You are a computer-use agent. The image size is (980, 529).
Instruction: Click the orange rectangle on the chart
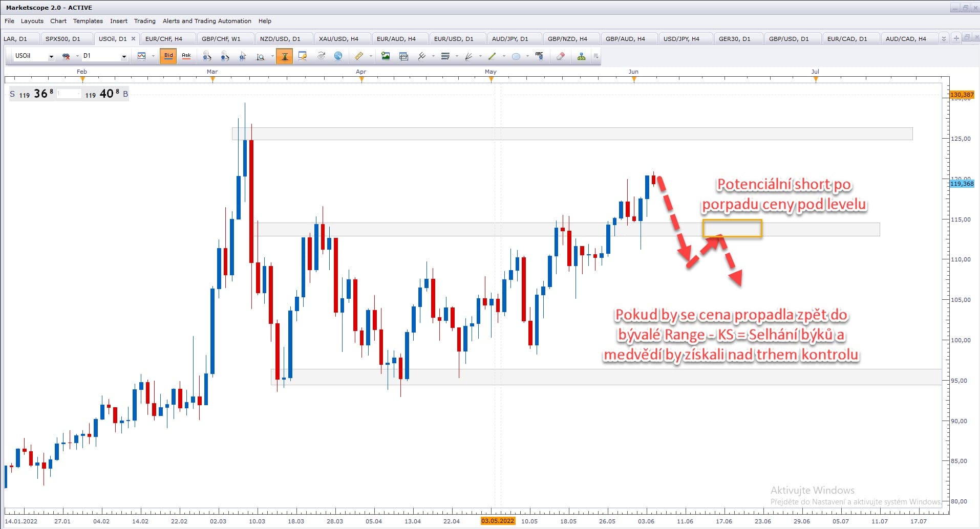pyautogui.click(x=732, y=221)
